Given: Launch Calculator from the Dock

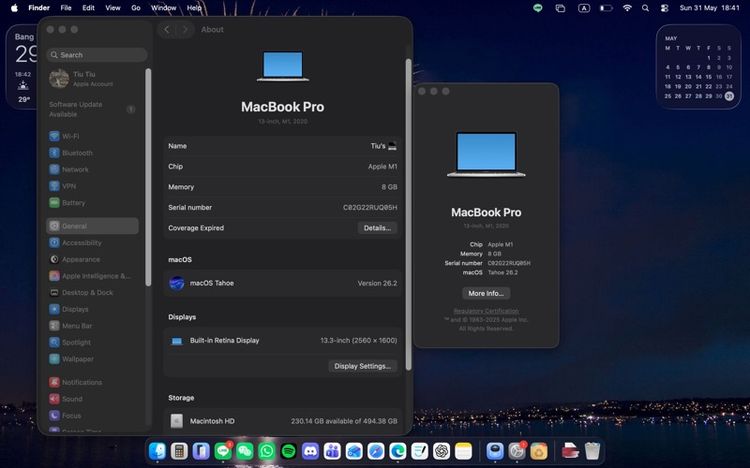Looking at the screenshot, I should [x=179, y=451].
